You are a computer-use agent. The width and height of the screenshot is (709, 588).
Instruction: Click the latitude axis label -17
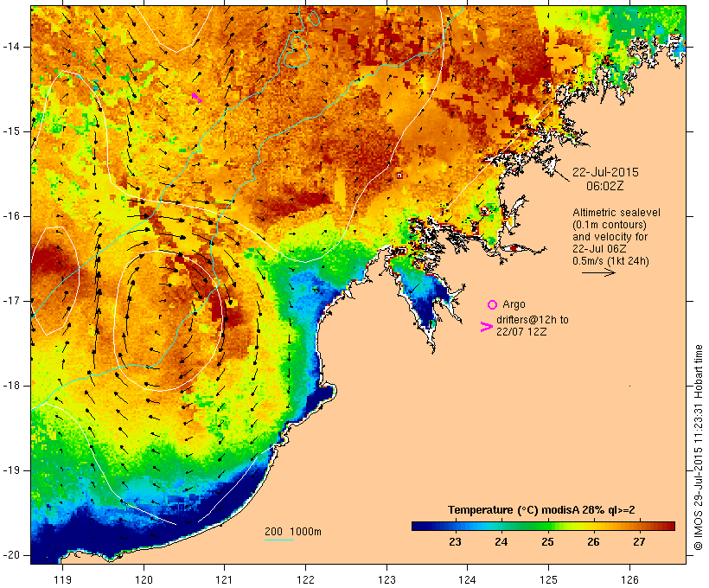point(11,301)
